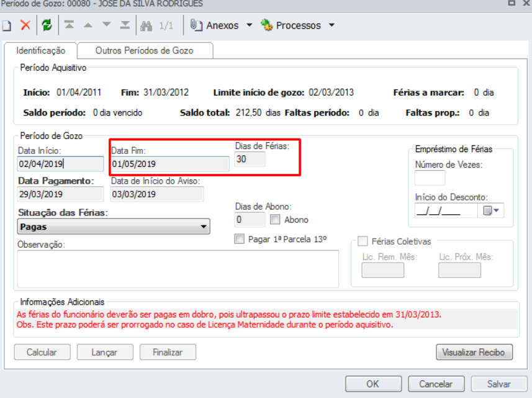Click the Data Pagamento field
This screenshot has height=398, width=532.
[60, 194]
